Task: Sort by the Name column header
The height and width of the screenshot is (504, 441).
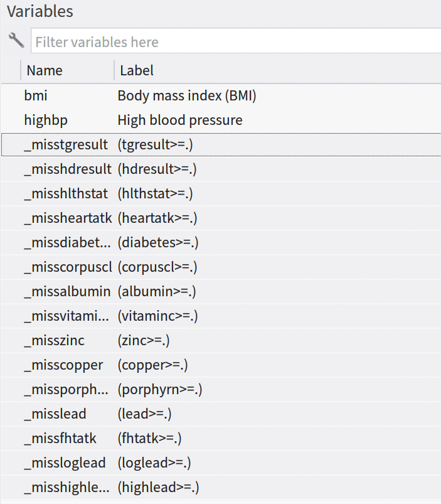Action: (x=67, y=70)
